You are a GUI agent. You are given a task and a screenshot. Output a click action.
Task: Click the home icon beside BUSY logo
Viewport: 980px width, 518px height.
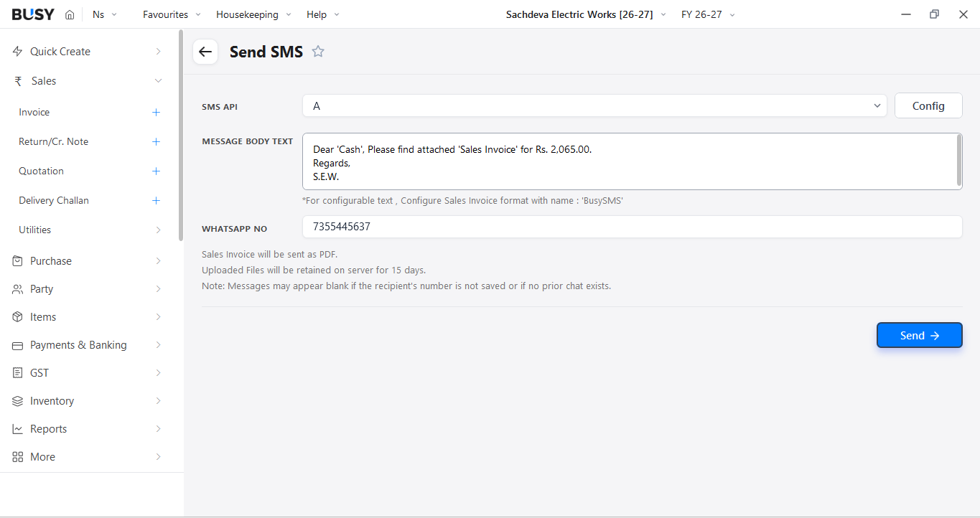(x=70, y=14)
